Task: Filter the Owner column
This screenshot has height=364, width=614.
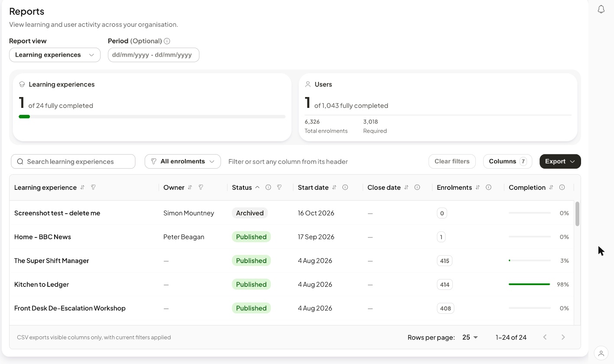Action: click(x=201, y=188)
